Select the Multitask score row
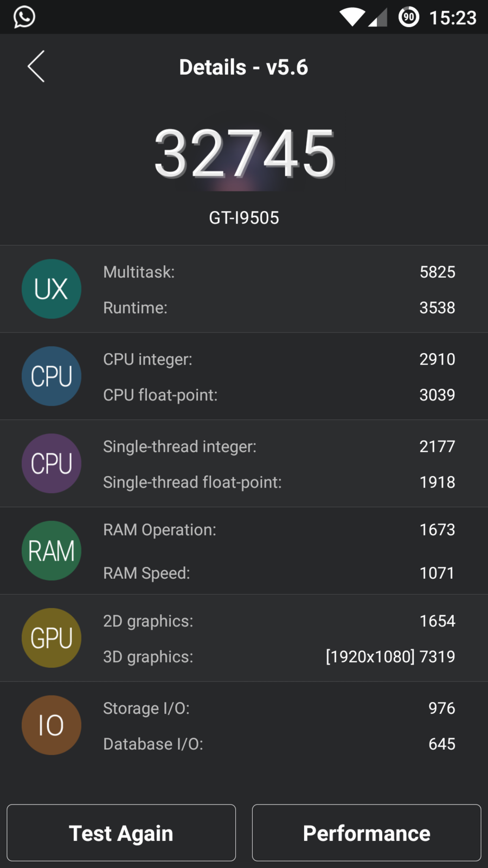The height and width of the screenshot is (868, 488). [279, 272]
